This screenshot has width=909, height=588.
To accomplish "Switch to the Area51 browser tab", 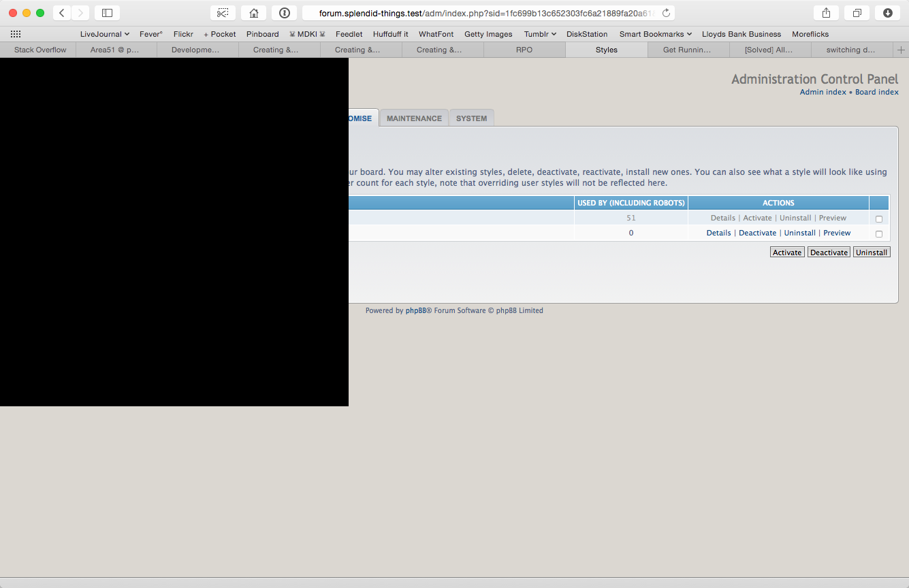I will pyautogui.click(x=116, y=50).
